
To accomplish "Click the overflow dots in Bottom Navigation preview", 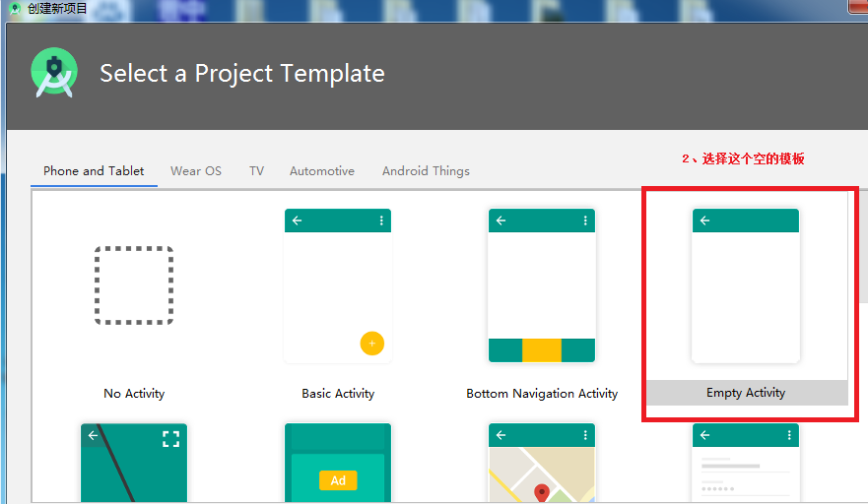I will pyautogui.click(x=585, y=220).
